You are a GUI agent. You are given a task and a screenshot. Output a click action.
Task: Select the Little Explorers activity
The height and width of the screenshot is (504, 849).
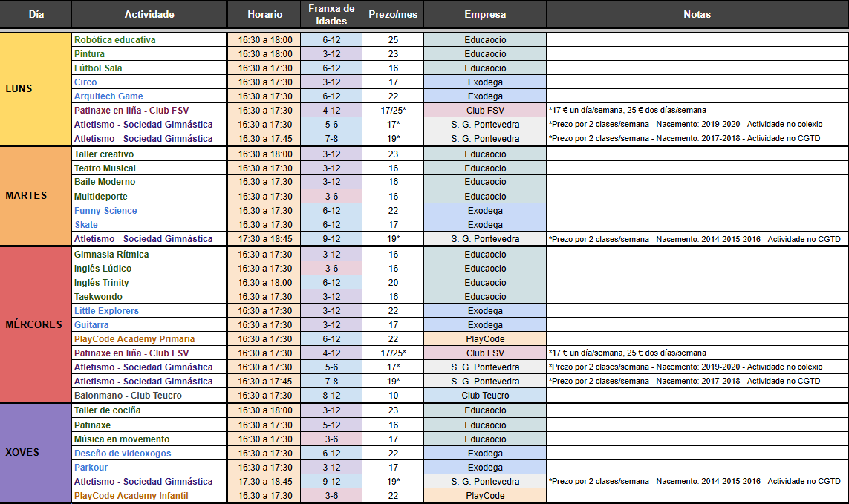(x=149, y=310)
